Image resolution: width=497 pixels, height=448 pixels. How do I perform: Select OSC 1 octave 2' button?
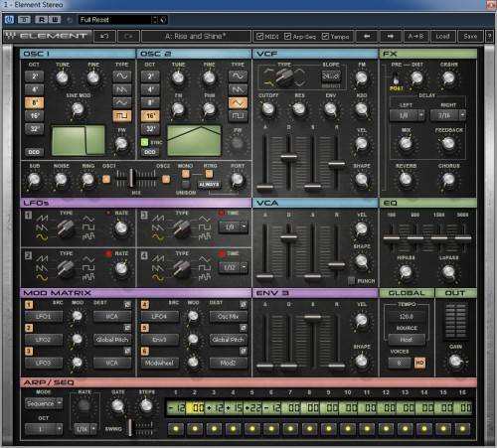coord(35,76)
